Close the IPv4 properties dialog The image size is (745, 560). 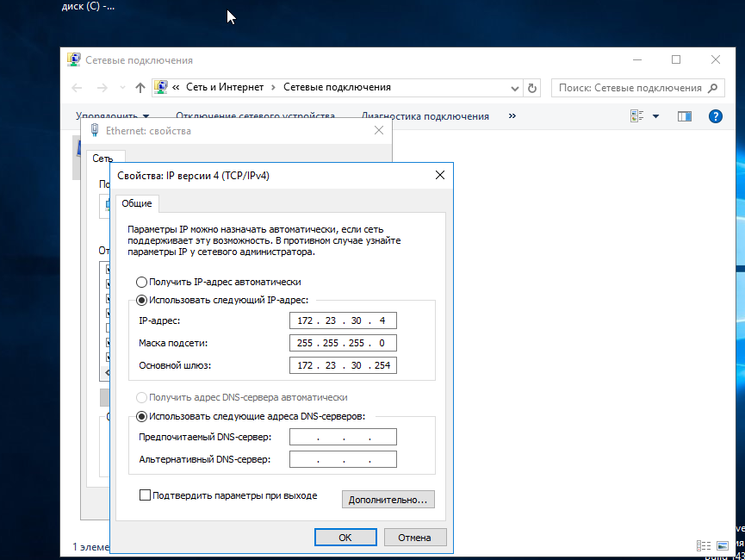click(440, 175)
